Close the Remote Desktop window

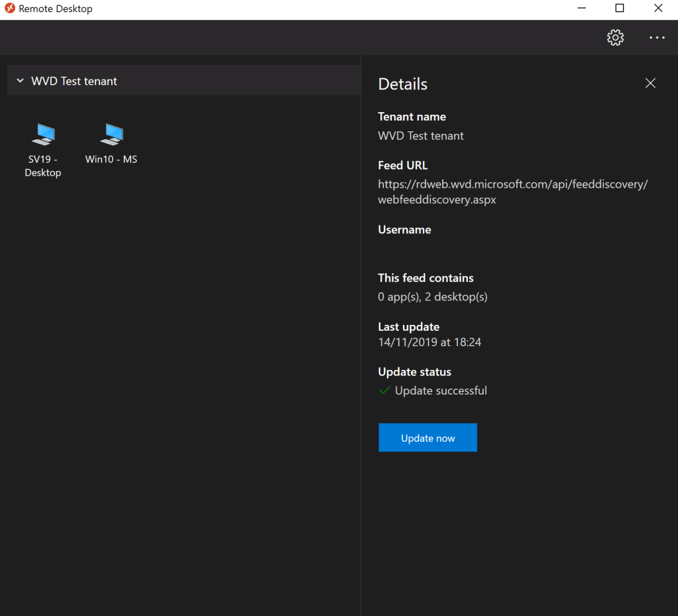pos(657,8)
